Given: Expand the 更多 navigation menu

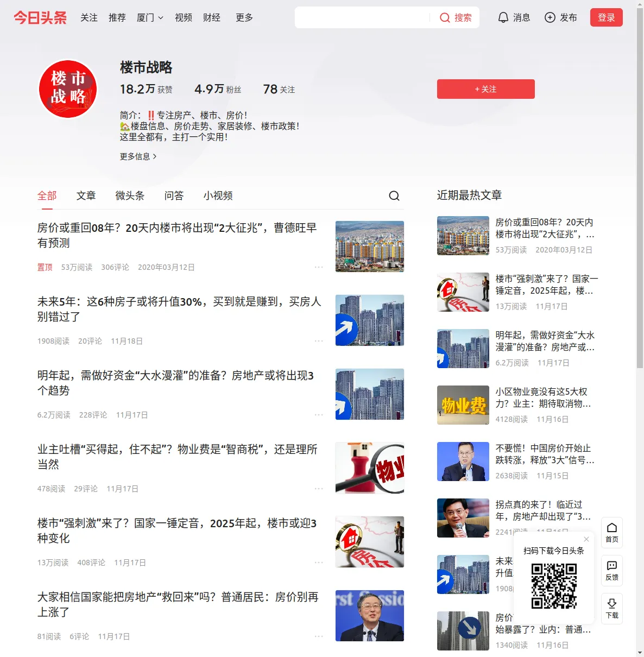Looking at the screenshot, I should [244, 17].
